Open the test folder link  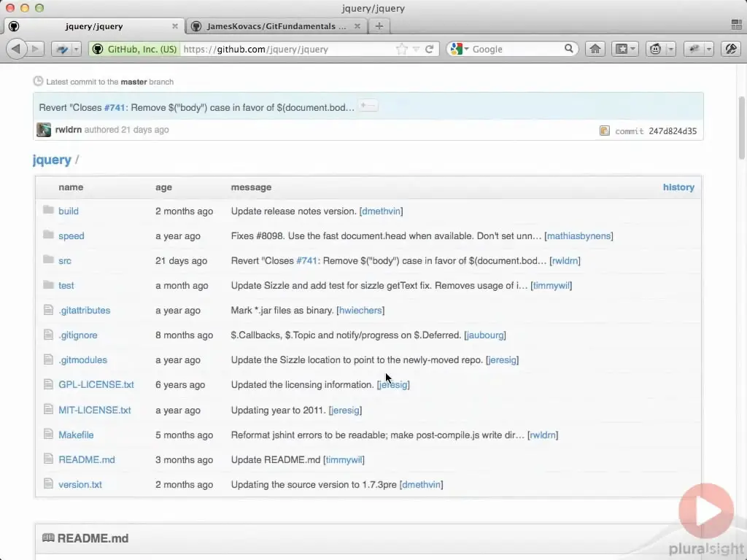point(66,285)
